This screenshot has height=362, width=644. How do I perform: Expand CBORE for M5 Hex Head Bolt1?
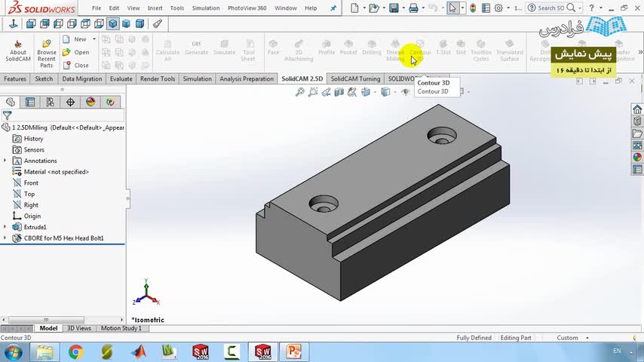[5, 238]
